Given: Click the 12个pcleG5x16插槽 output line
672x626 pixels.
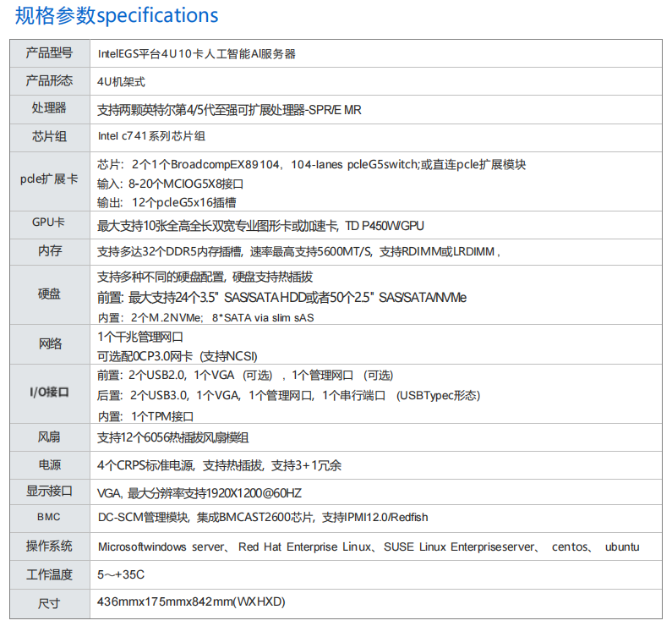Looking at the screenshot, I should click(x=167, y=202).
